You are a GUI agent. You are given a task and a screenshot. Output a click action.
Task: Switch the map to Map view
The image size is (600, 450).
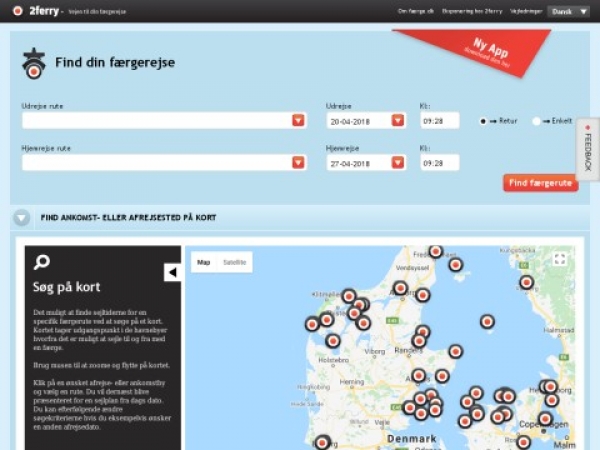coord(204,262)
